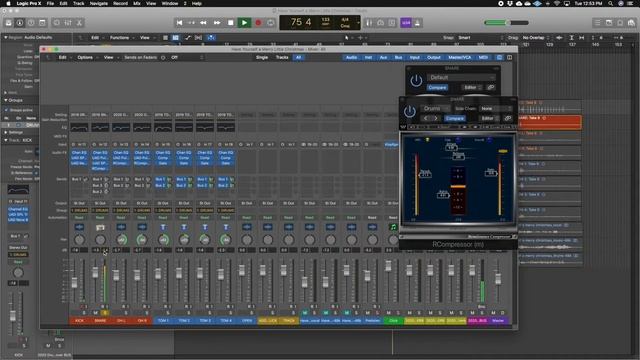Click Compare in the Default preset plugin window
The height and width of the screenshot is (360, 640).
pos(437,87)
